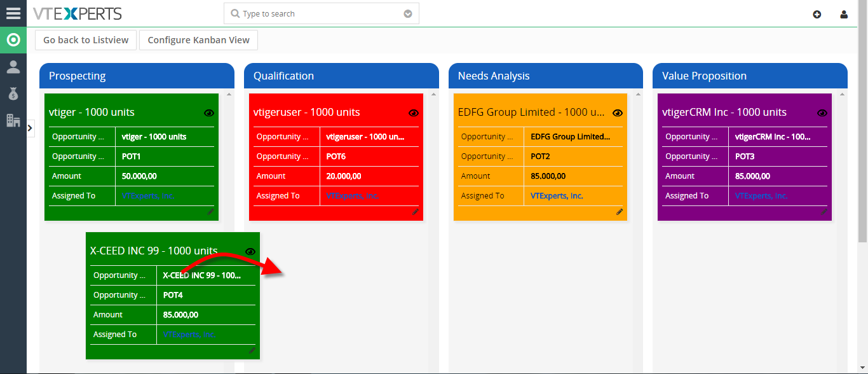The height and width of the screenshot is (374, 868).
Task: Toggle eye icon on X-CEED INC 99 card
Action: (x=250, y=251)
